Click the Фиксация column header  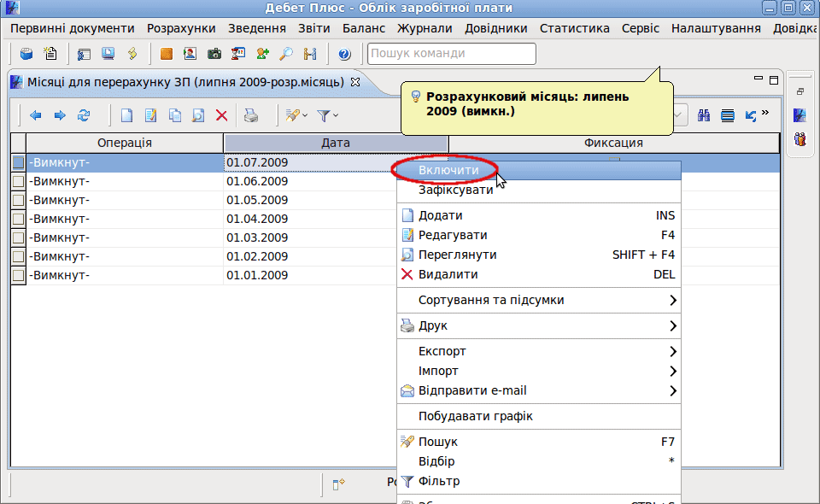point(613,143)
